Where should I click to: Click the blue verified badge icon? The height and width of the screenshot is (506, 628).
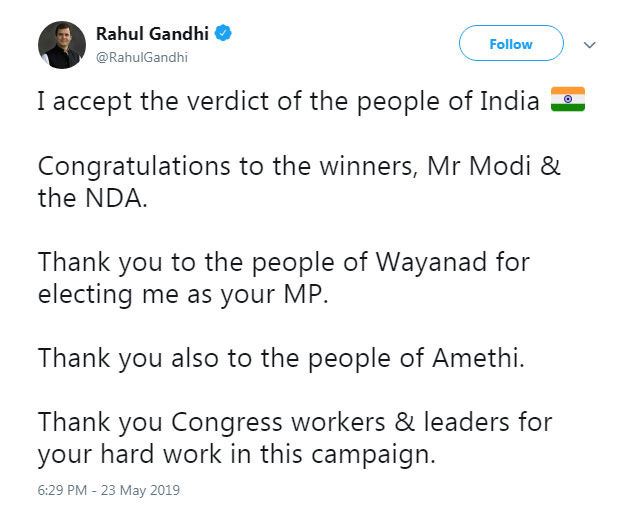coord(223,35)
